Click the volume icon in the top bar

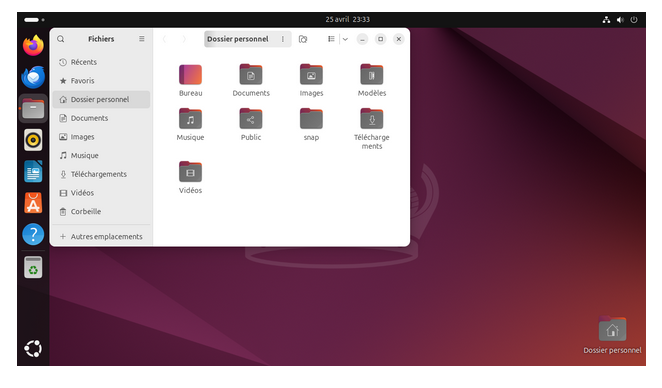620,20
